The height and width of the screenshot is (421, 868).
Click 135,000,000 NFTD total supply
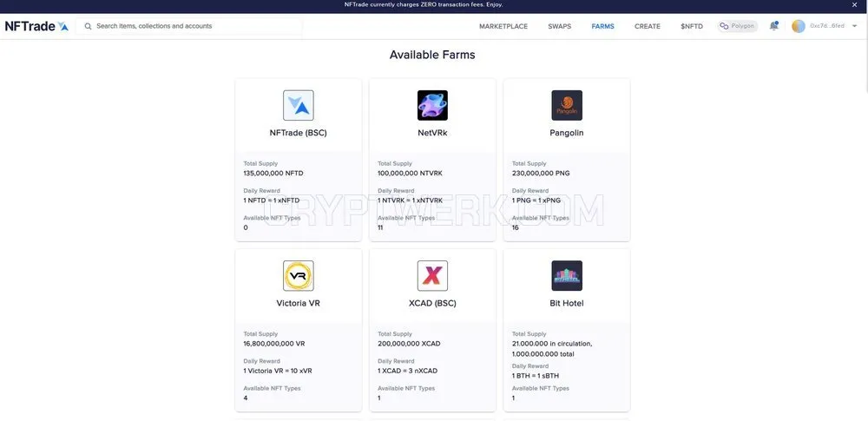click(x=273, y=174)
